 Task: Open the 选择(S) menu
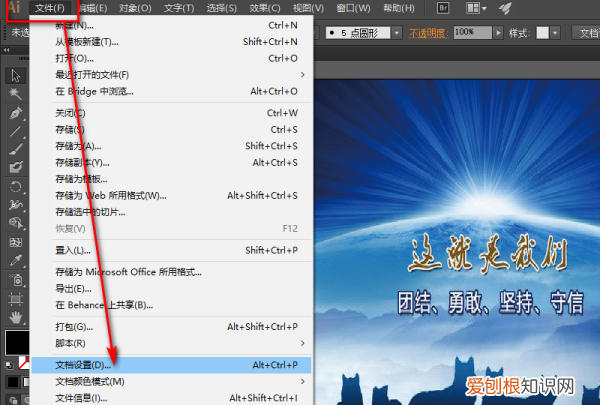[221, 8]
